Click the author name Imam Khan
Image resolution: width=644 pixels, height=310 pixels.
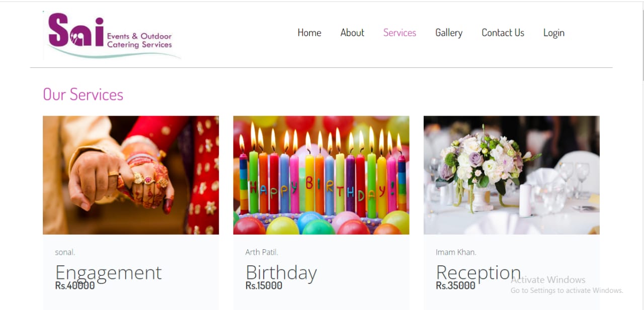[x=456, y=252]
